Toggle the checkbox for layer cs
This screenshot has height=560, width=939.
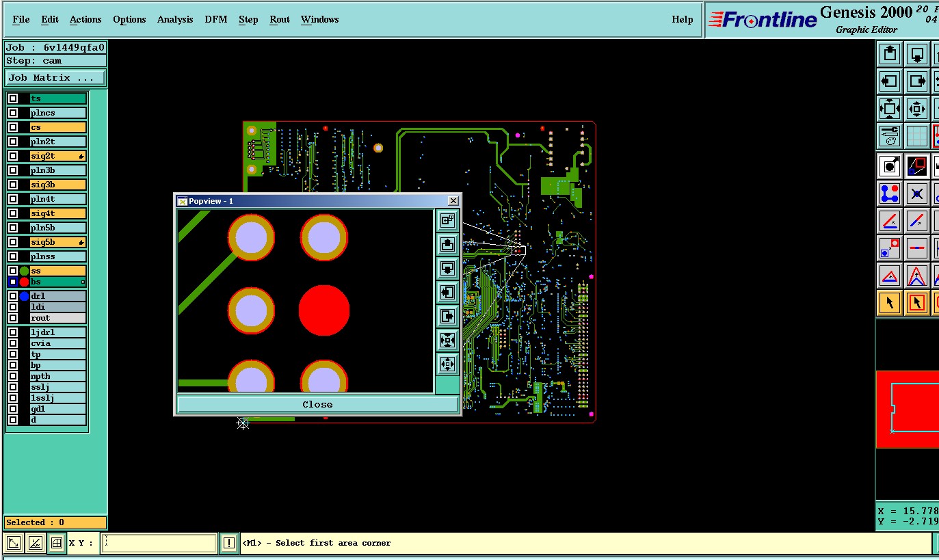click(13, 127)
